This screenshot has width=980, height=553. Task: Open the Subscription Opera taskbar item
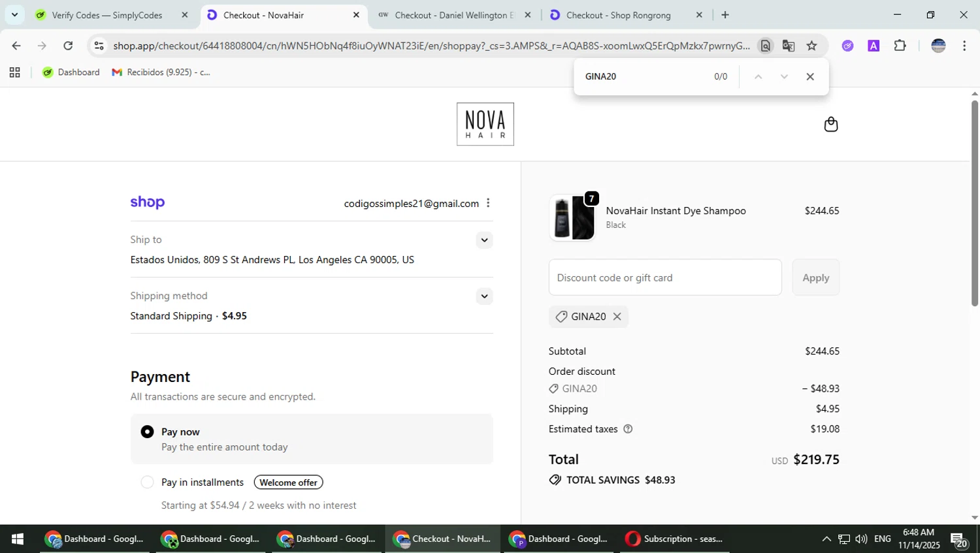(674, 539)
